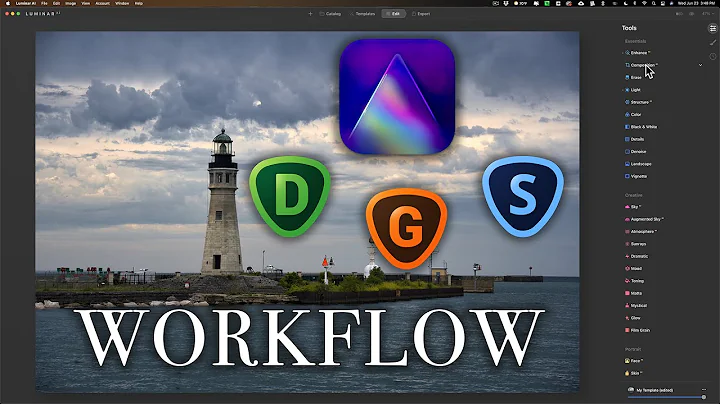Switch to the local masking brush icon
The image size is (720, 404).
(x=713, y=42)
